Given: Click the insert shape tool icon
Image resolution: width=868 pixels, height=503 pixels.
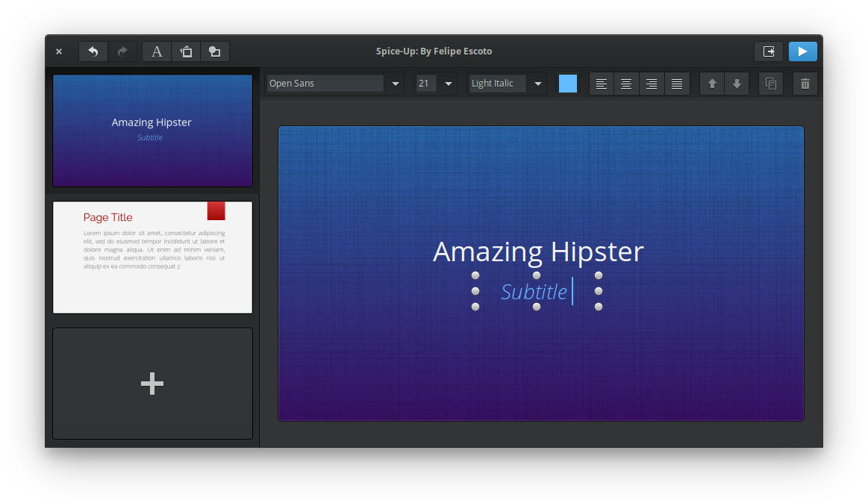Looking at the screenshot, I should tap(214, 51).
